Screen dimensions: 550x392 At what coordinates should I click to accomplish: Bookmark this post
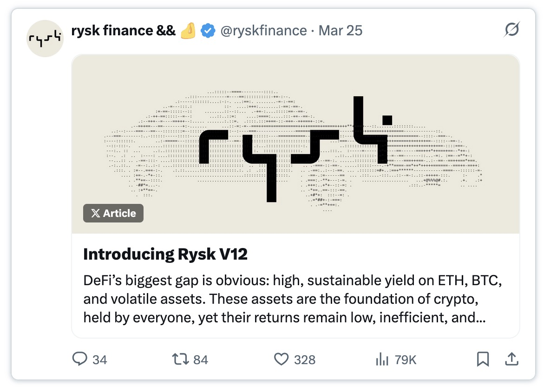pyautogui.click(x=483, y=359)
